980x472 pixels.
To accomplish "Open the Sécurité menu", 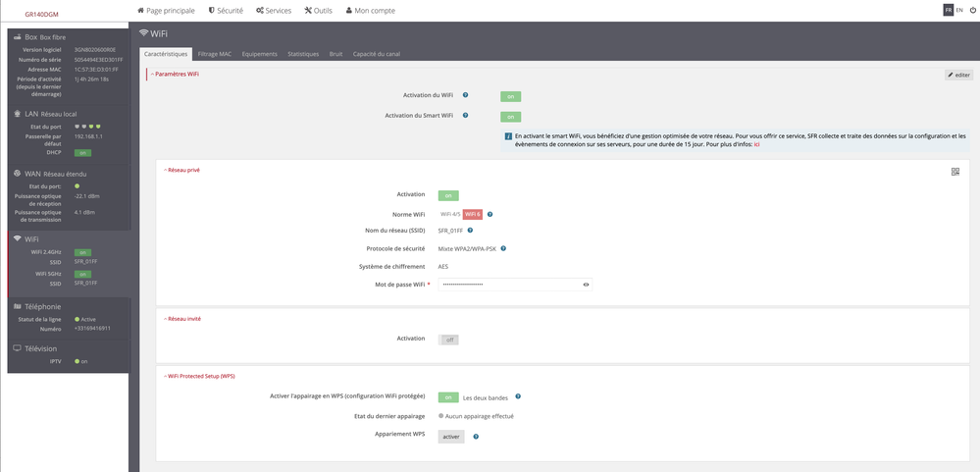I will point(226,10).
